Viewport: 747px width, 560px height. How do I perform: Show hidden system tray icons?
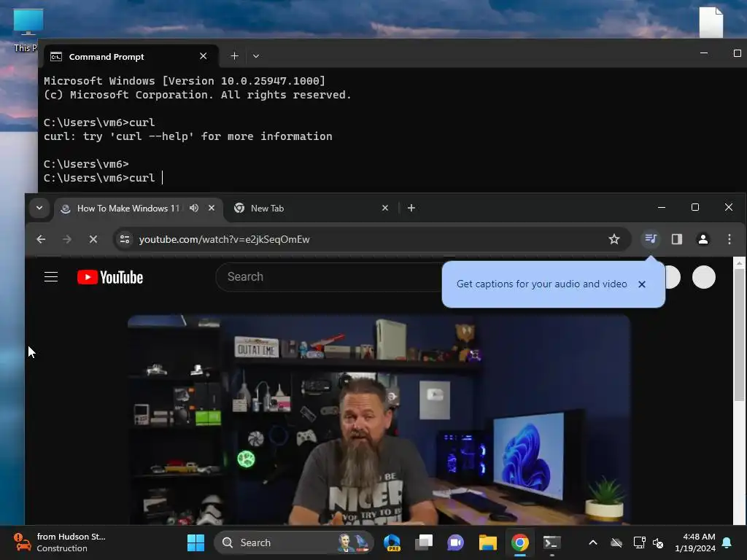(x=593, y=542)
